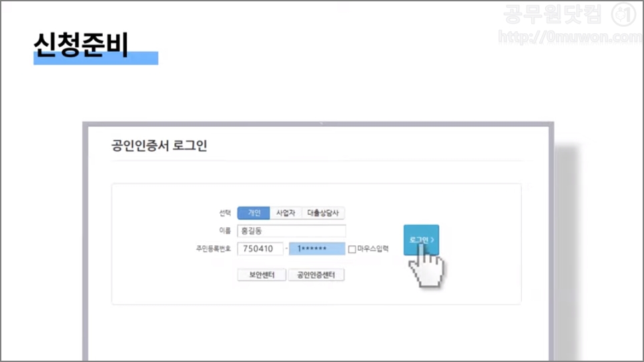Choose the 대출상담사 tab
644x362 pixels.
[x=323, y=213]
